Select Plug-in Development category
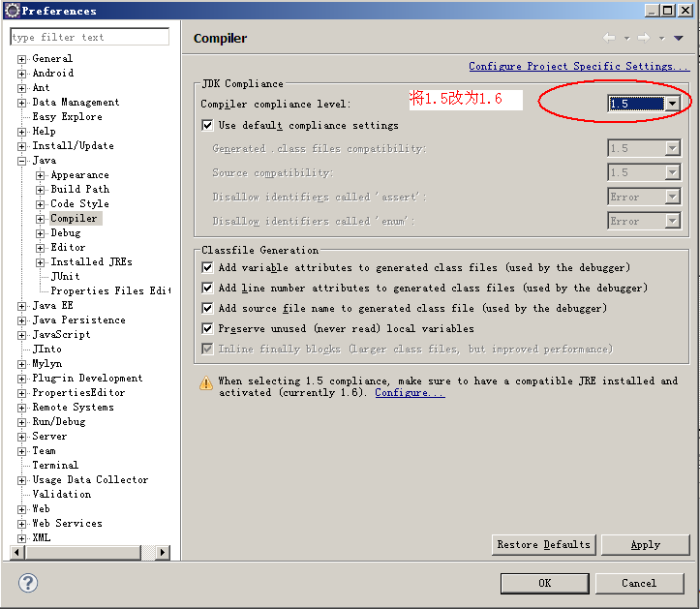This screenshot has width=700, height=609. point(87,378)
